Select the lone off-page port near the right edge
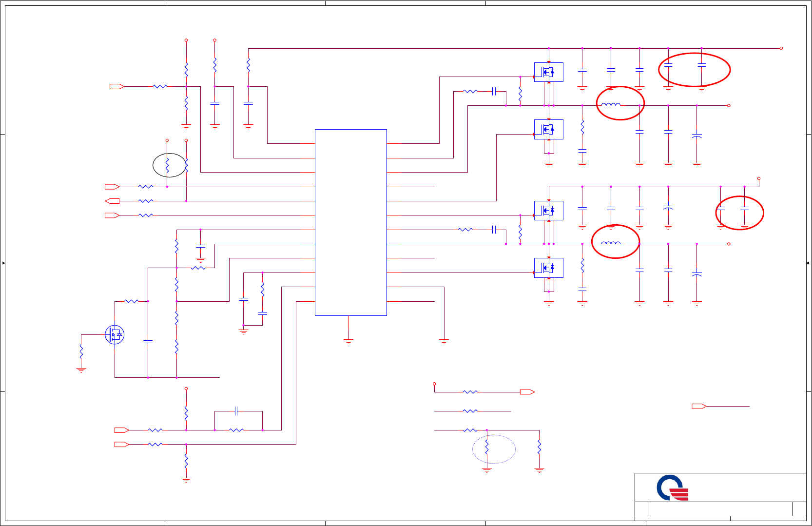Screen dimensions: 812x526 coord(699,406)
